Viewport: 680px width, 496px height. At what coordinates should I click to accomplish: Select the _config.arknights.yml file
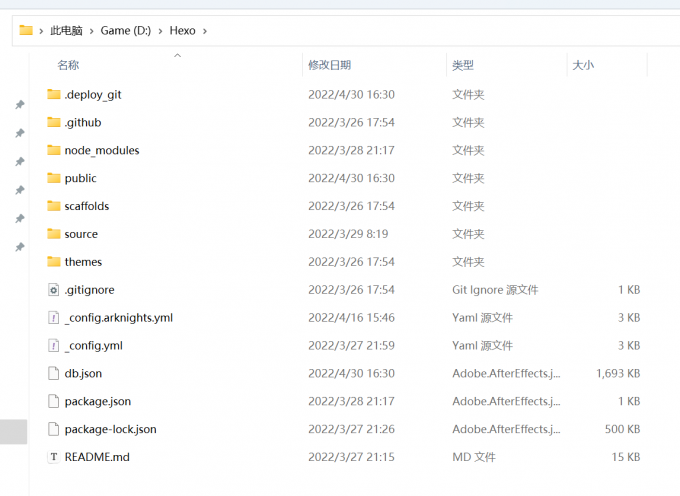(x=118, y=318)
